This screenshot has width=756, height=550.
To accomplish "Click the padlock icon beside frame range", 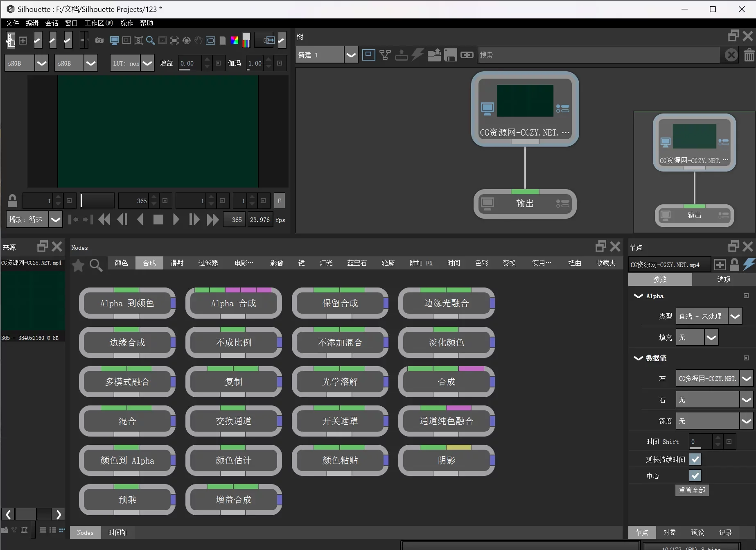I will coord(12,201).
